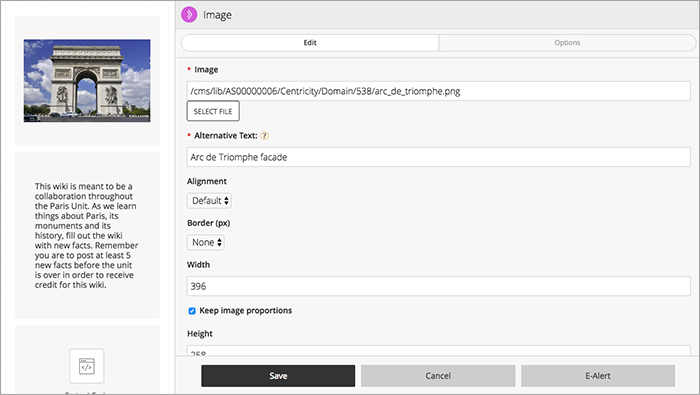Viewport: 700px width, 395px height.
Task: Open the Border dropdown set to None
Action: point(205,242)
